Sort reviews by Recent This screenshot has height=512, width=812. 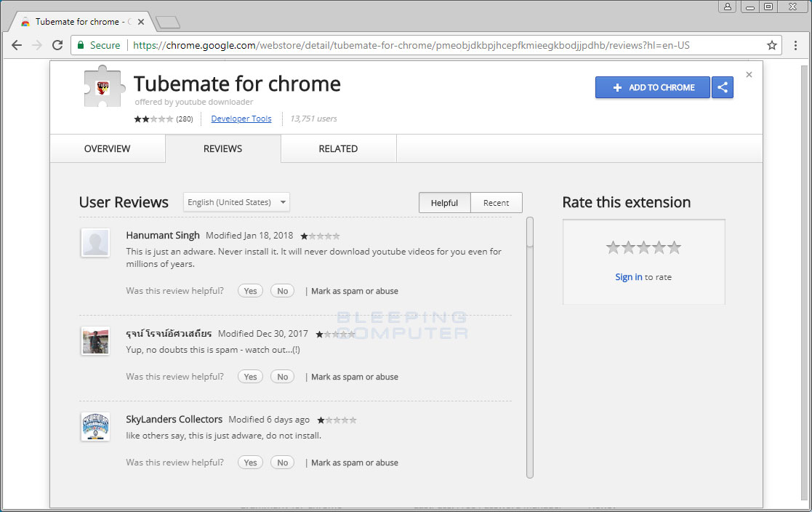point(496,203)
